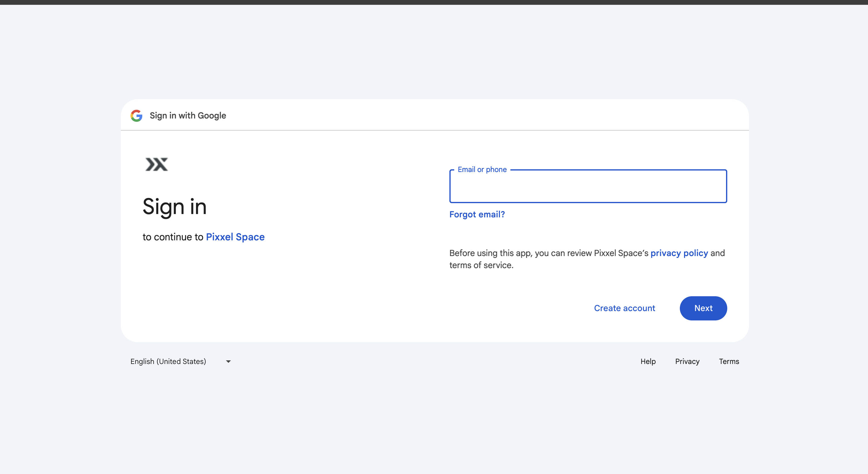Open Pixxel Space's privacy policy link
The image size is (868, 474).
point(679,253)
